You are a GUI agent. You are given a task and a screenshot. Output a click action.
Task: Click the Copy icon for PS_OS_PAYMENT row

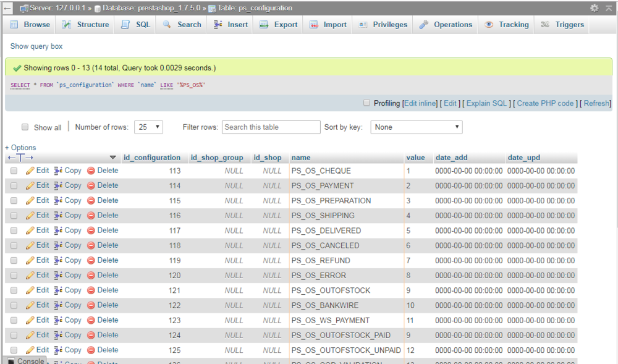(58, 185)
